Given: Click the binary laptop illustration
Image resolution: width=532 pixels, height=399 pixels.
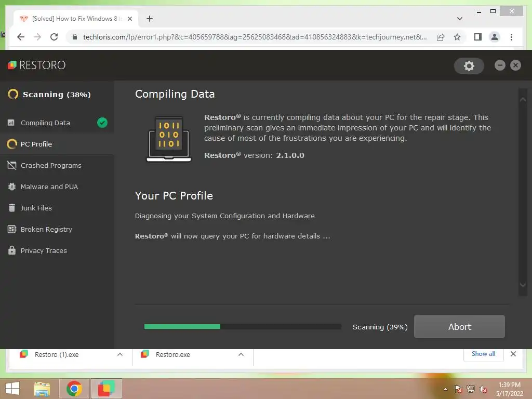Looking at the screenshot, I should (x=169, y=139).
